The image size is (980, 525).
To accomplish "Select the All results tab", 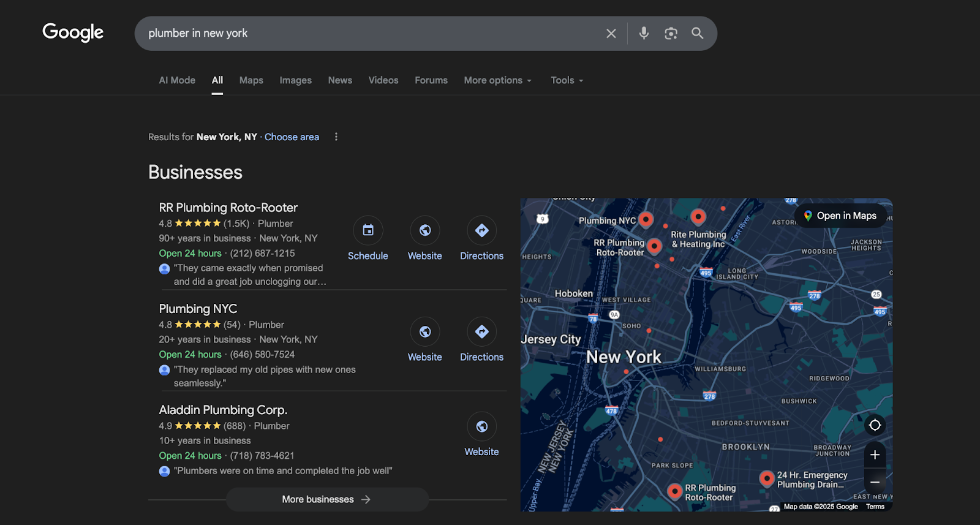I will [x=217, y=80].
